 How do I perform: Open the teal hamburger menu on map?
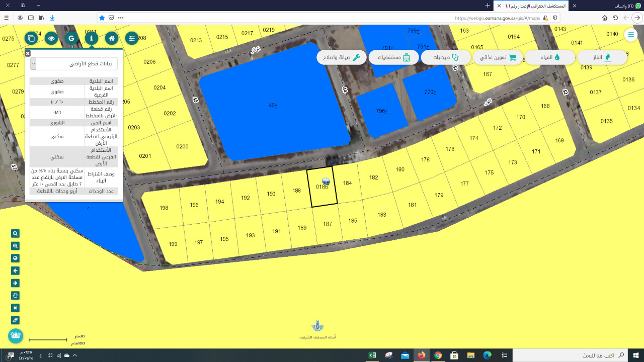click(x=630, y=35)
